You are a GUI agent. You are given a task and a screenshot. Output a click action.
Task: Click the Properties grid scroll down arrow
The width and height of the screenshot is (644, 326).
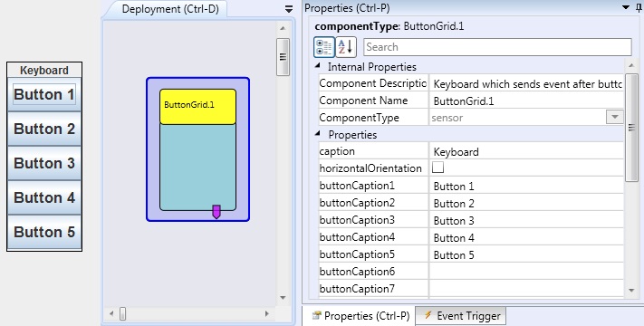[x=631, y=291]
